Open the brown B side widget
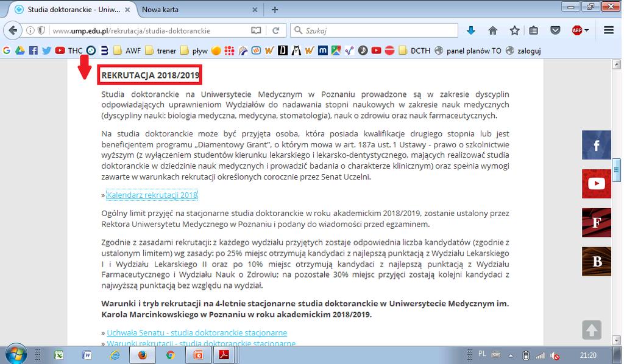The image size is (624, 364). coord(596,262)
